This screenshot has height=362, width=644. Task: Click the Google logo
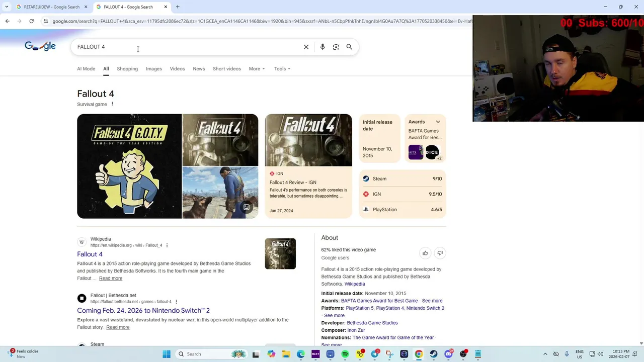click(x=40, y=46)
